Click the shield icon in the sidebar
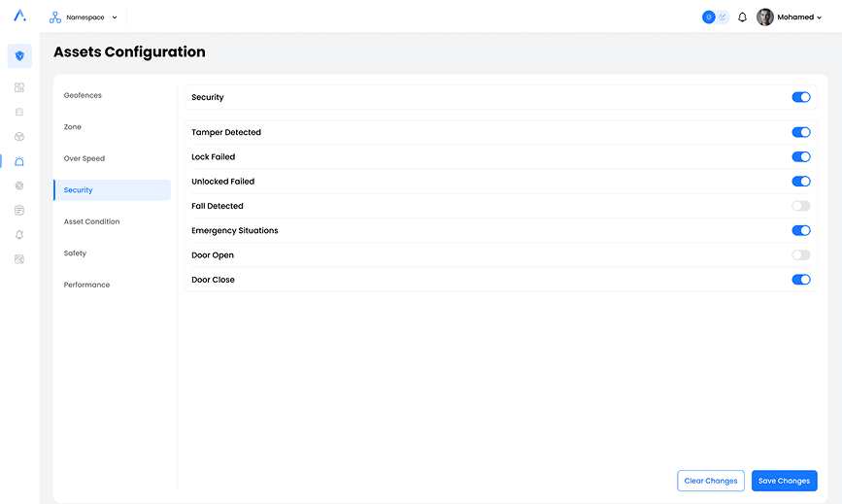Viewport: 842px width, 504px height. coord(19,56)
